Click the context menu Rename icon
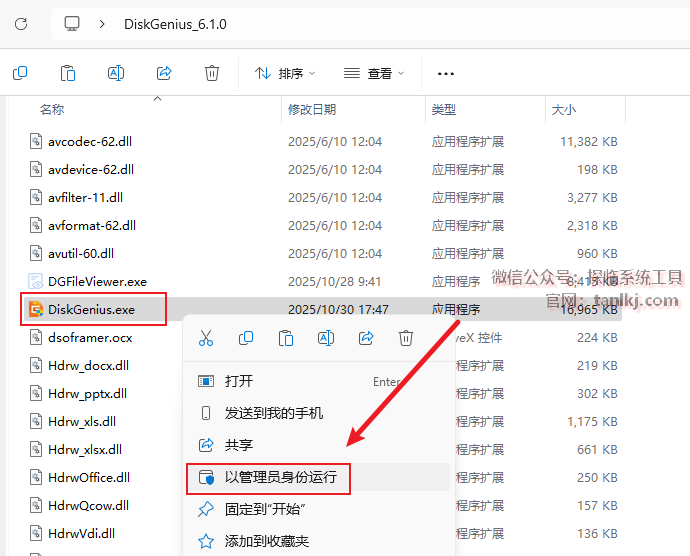 326,338
